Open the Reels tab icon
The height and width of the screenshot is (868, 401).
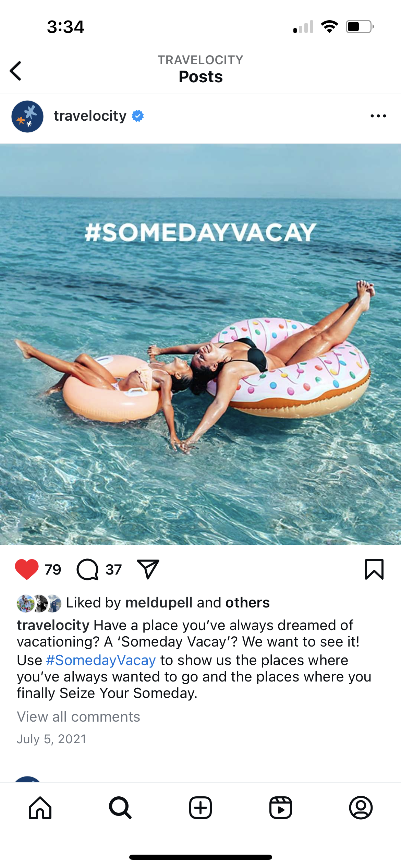[x=281, y=808]
